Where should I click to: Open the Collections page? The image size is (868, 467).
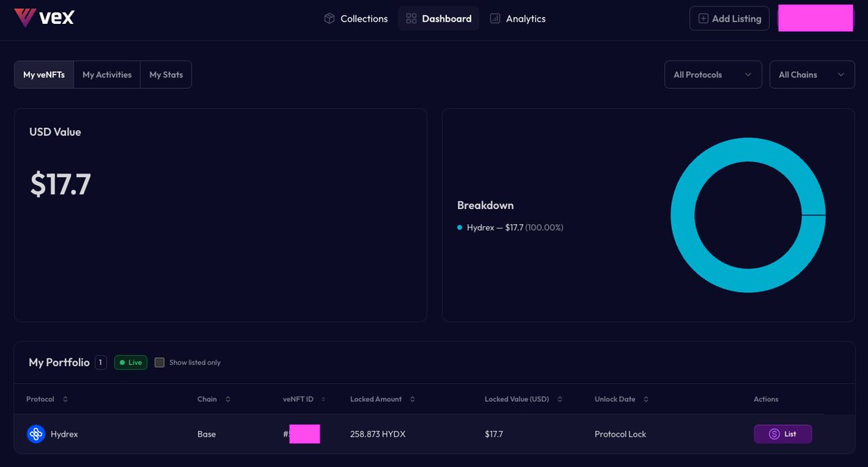[356, 19]
